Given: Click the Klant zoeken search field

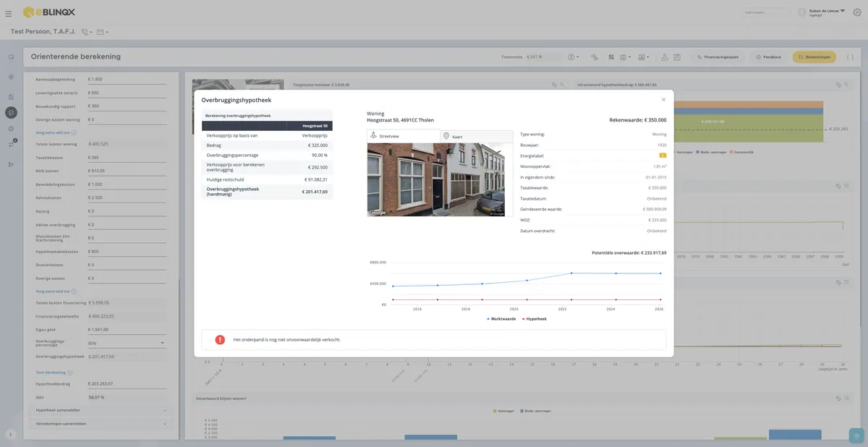Looking at the screenshot, I should point(767,12).
